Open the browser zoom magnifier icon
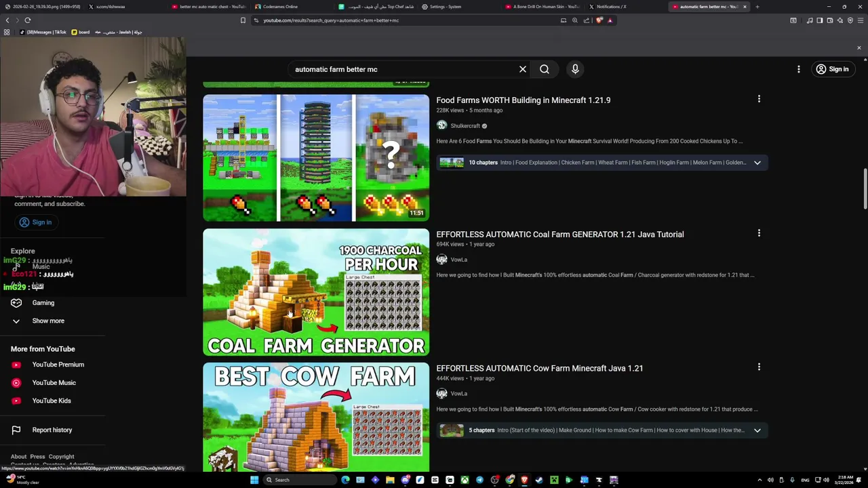Screen dimensions: 868x488 click(575, 20)
